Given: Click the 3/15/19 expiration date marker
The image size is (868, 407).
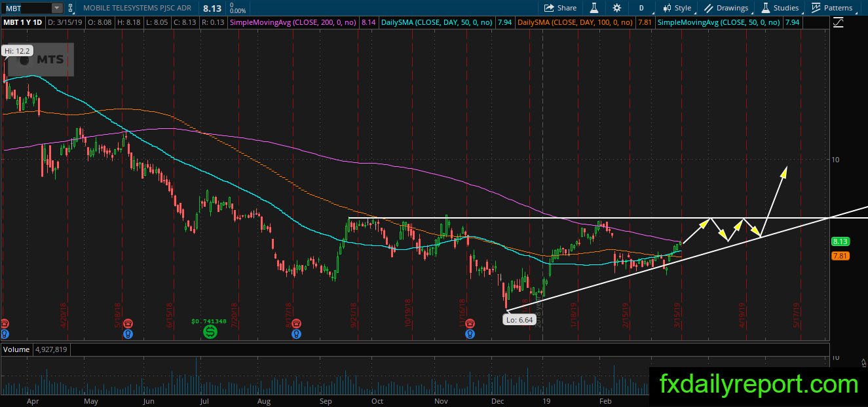Looking at the screenshot, I should click(x=679, y=315).
